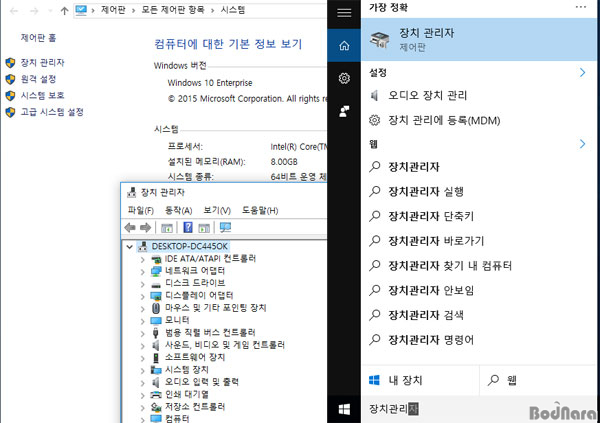Select web suggestion 장치관리자 바로가기
This screenshot has height=423, width=600.
tap(479, 241)
